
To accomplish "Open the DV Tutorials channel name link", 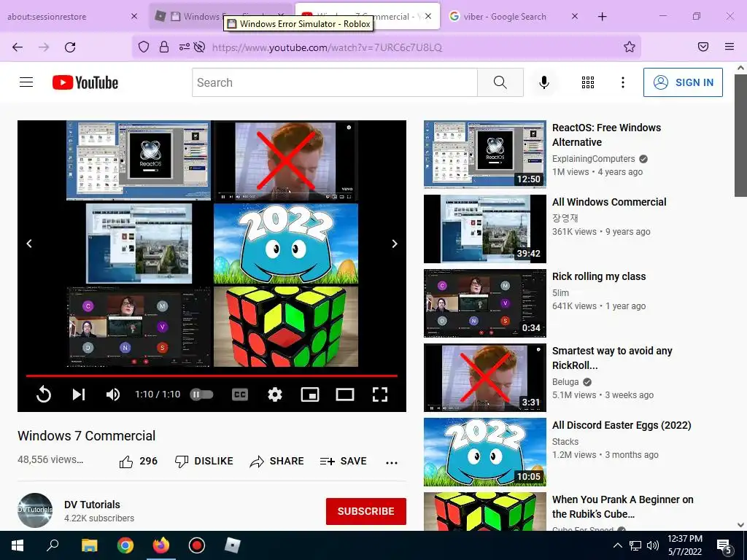I will pyautogui.click(x=92, y=505).
